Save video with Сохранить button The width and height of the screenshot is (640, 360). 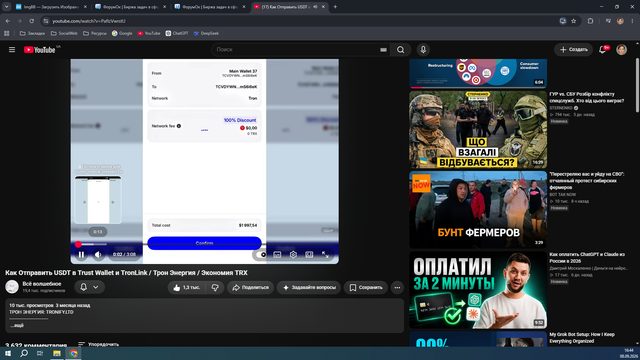pos(366,287)
